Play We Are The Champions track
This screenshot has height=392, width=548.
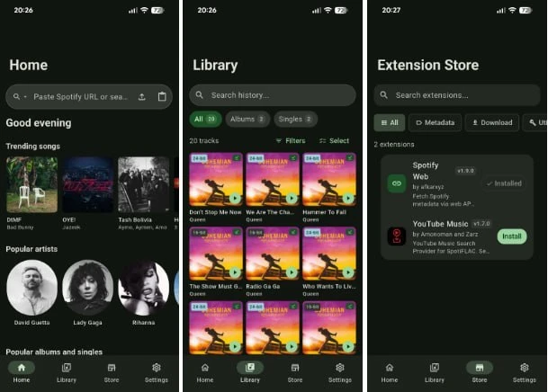pyautogui.click(x=292, y=199)
